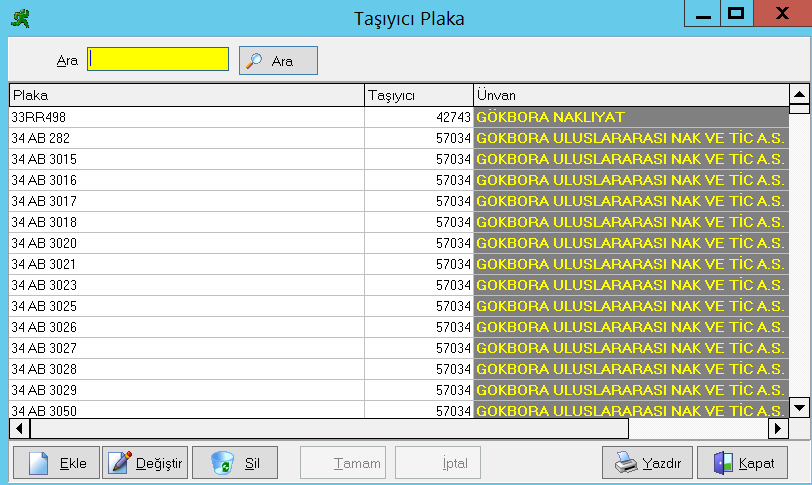Click the Ünvan column header
812x485 pixels.
[x=631, y=95]
